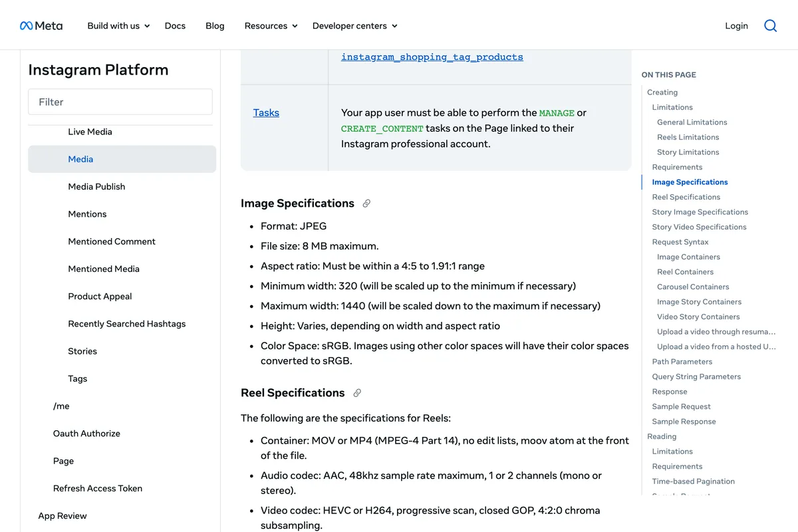Open Stories sidebar entry
This screenshot has height=532, width=798.
coord(82,351)
